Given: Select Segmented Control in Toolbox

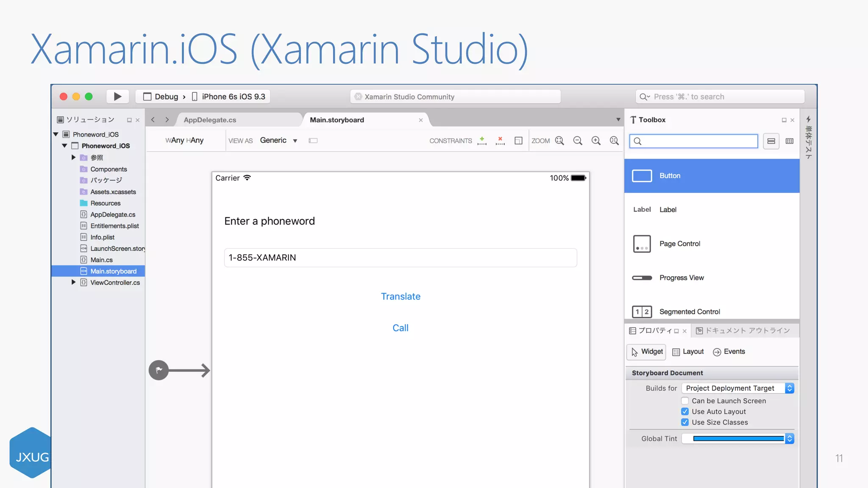Looking at the screenshot, I should [712, 311].
